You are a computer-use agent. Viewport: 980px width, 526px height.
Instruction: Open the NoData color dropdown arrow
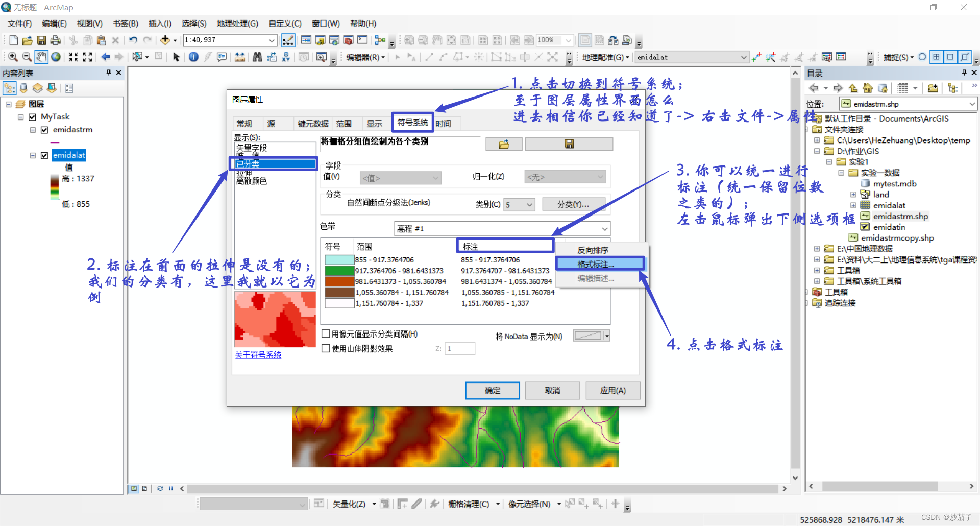coord(607,336)
